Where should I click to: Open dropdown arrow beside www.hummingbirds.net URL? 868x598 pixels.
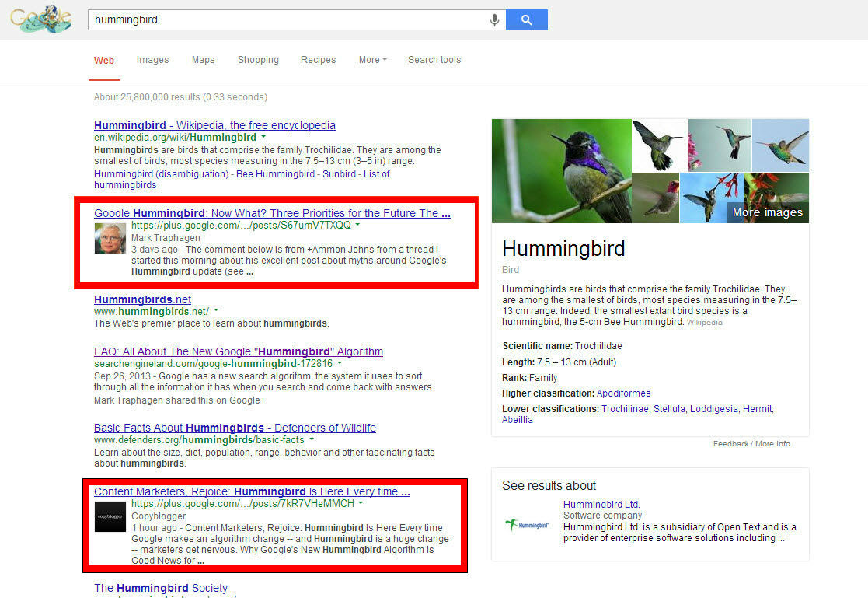pos(216,312)
